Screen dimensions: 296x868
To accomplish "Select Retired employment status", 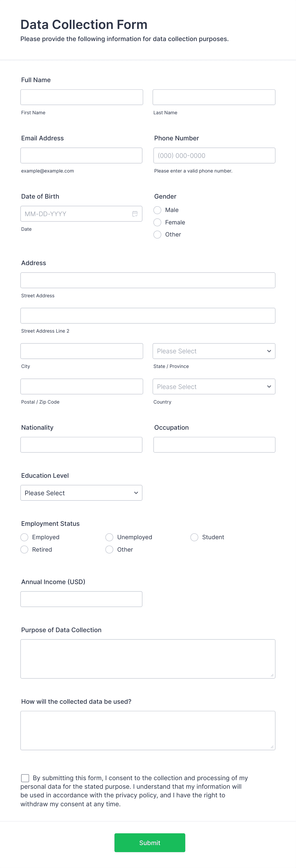I will pyautogui.click(x=24, y=550).
